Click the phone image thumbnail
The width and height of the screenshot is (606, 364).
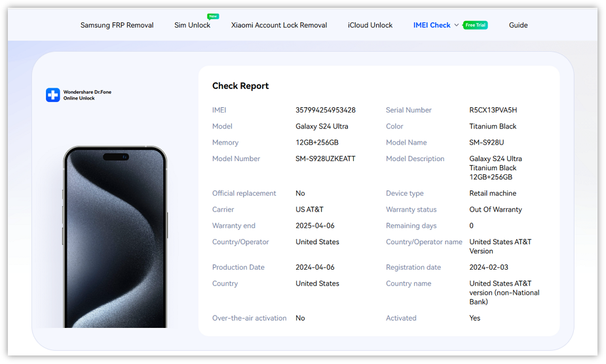click(115, 236)
